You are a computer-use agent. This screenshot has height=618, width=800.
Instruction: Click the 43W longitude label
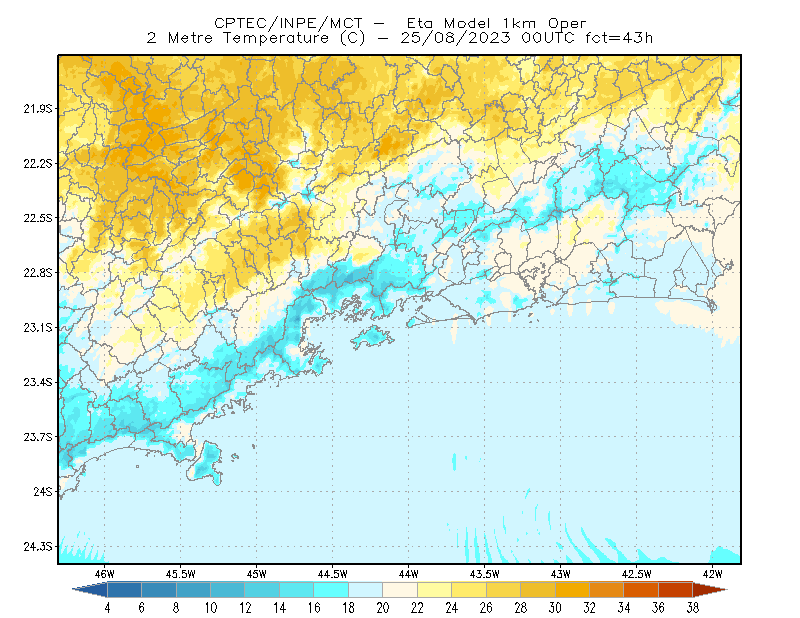561,574
